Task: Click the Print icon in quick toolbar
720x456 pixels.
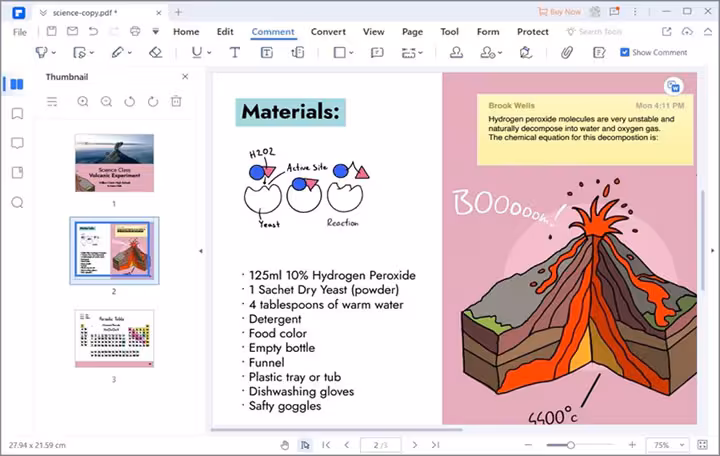Action: pyautogui.click(x=135, y=31)
